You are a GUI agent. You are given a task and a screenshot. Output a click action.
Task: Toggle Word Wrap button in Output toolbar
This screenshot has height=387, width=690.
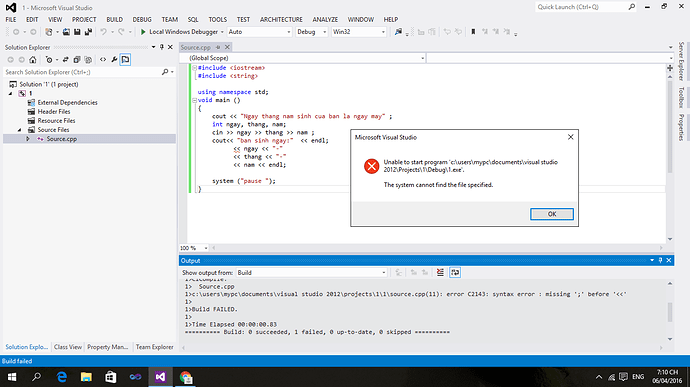(x=455, y=273)
